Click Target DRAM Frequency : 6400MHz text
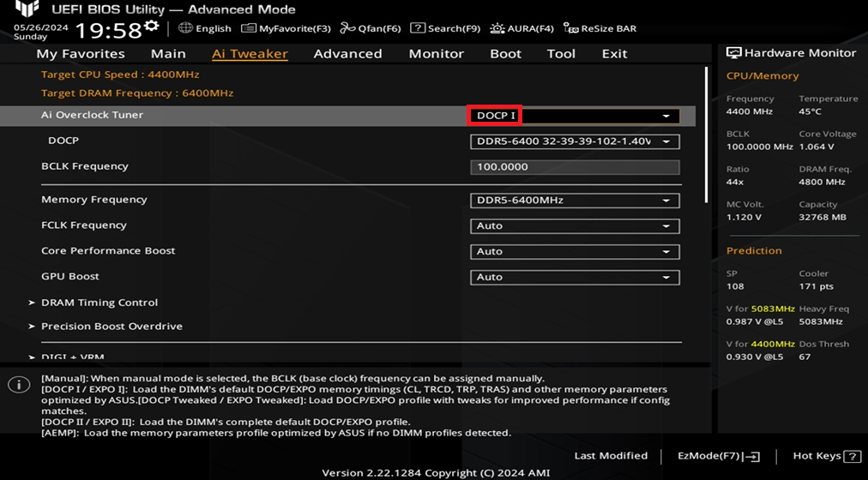The width and height of the screenshot is (868, 480). (137, 93)
